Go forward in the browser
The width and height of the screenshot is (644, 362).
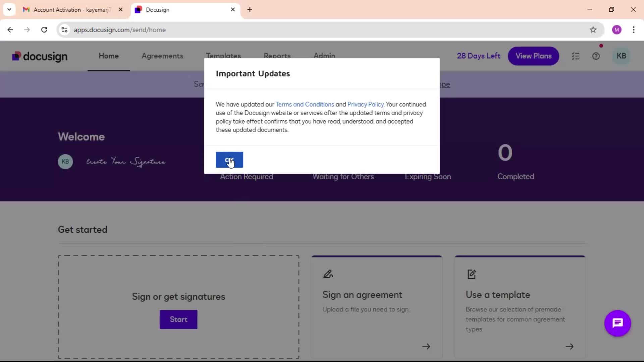[x=27, y=30]
